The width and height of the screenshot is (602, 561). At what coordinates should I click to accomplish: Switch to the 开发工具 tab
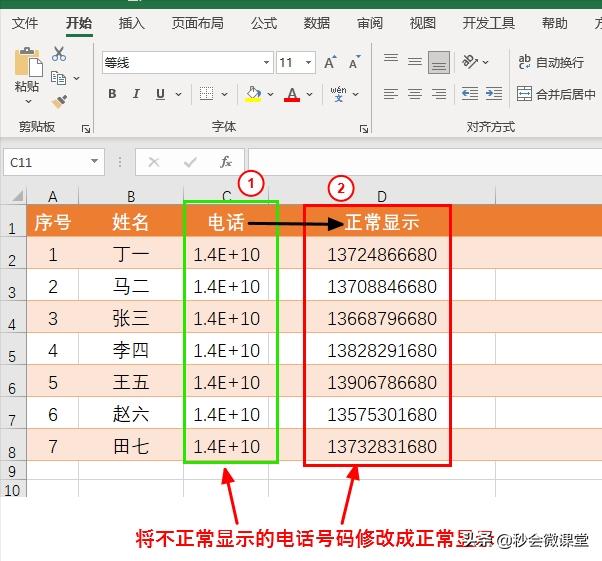coord(489,23)
